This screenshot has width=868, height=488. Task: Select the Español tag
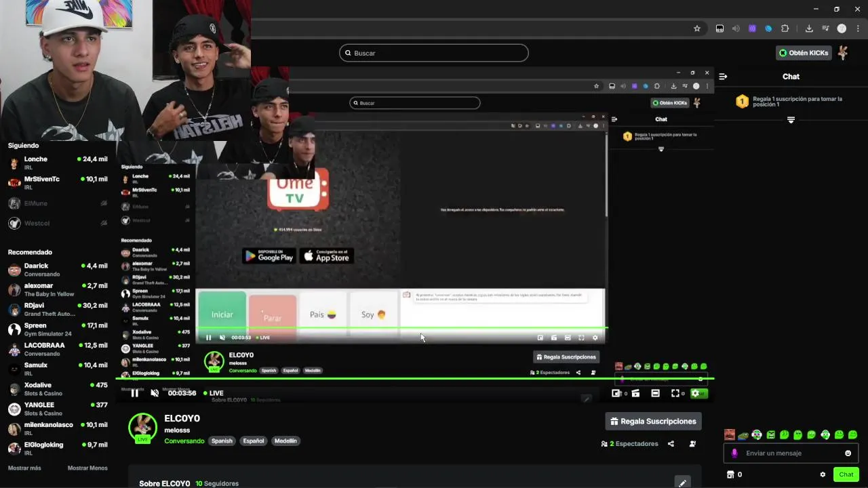pos(254,441)
